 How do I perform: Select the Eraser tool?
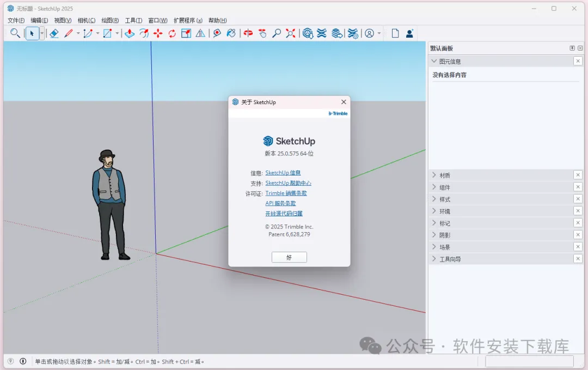tap(54, 33)
